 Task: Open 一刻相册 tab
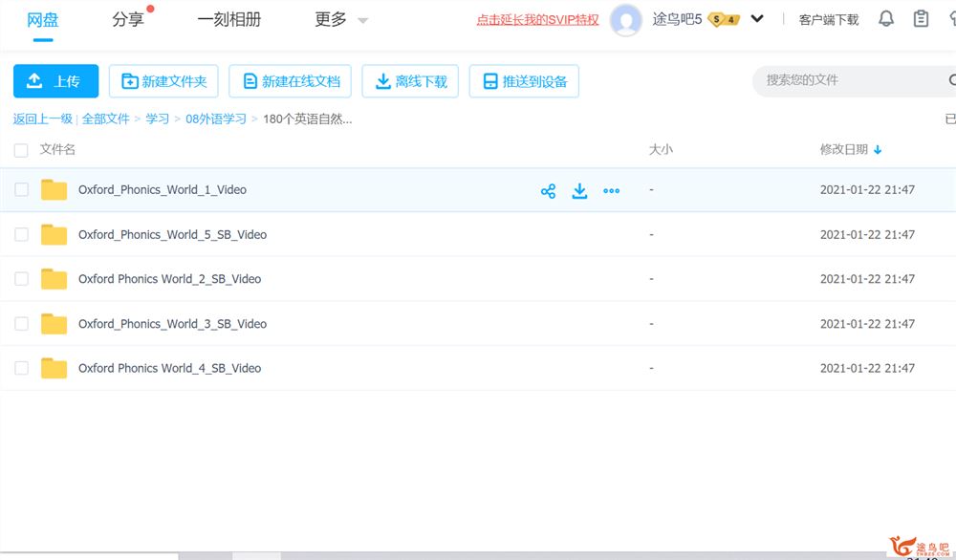[x=229, y=19]
